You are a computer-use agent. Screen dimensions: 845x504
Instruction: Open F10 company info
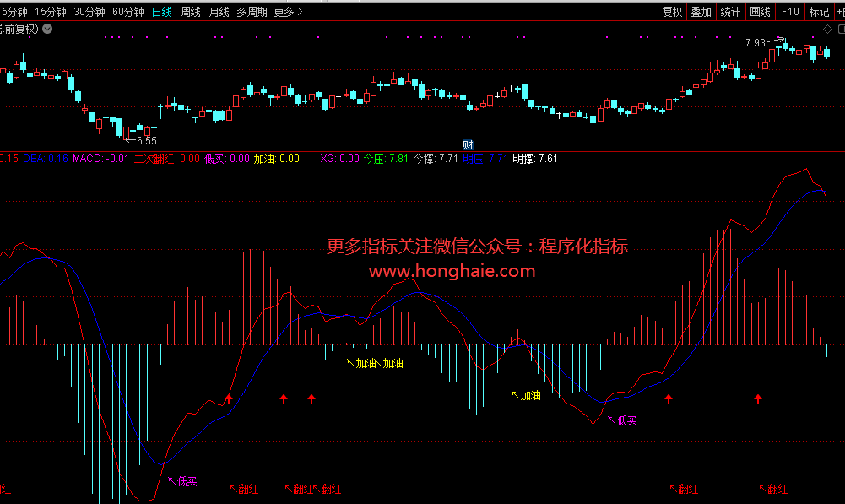[x=789, y=12]
